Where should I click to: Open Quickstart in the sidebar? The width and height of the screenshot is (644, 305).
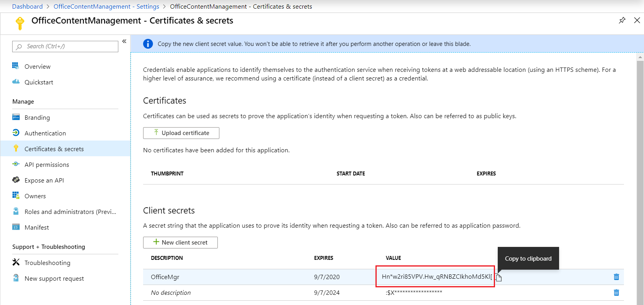39,82
